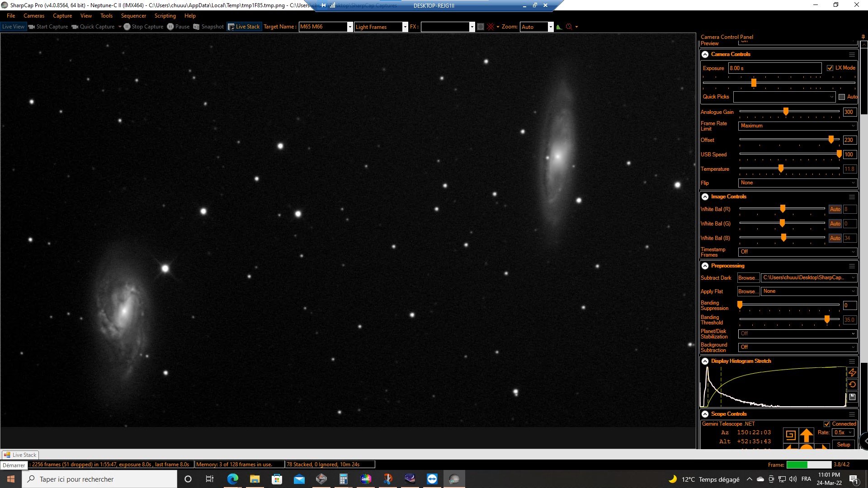Click the Stop Capture button
Screen dimensions: 868x488
[x=143, y=27]
